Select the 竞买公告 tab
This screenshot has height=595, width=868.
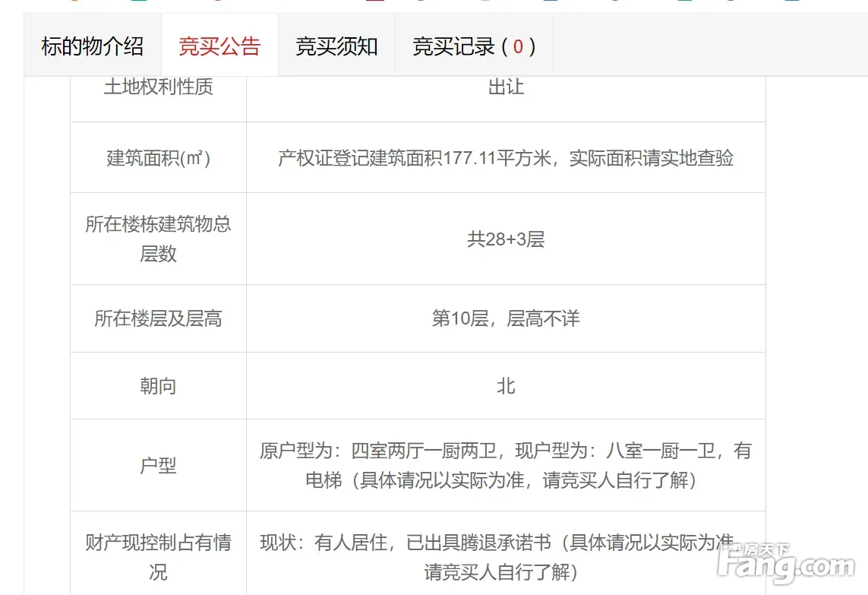[219, 46]
